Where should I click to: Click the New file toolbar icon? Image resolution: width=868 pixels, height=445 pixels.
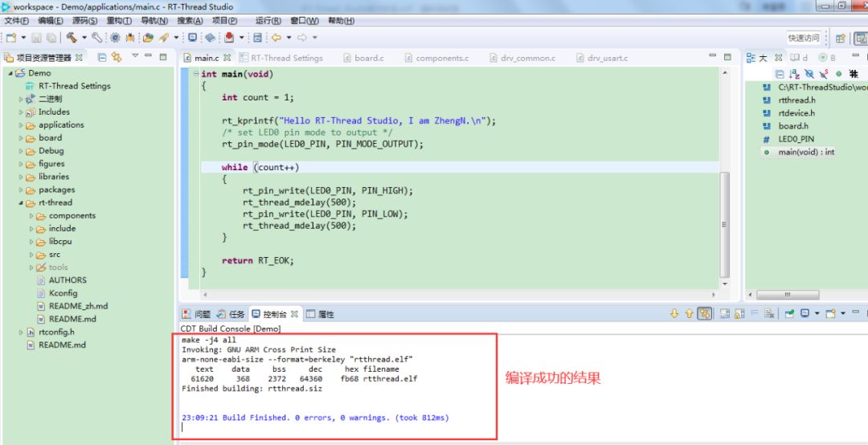(x=11, y=38)
